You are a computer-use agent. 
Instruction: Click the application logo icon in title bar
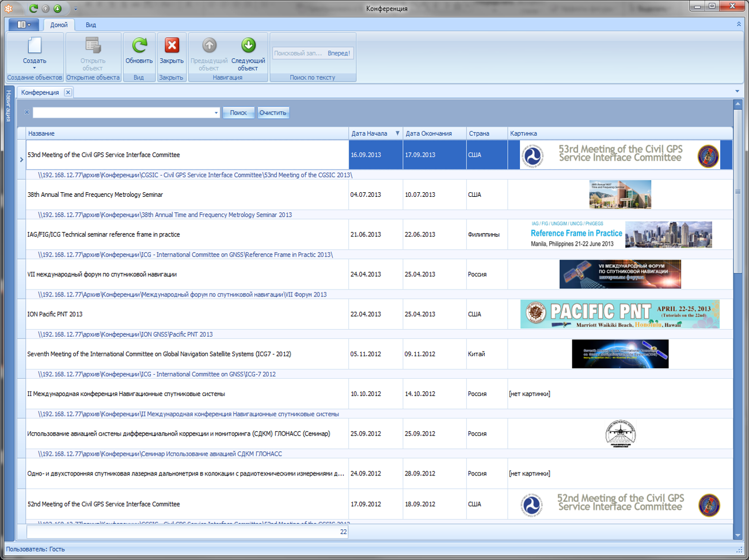coord(9,8)
